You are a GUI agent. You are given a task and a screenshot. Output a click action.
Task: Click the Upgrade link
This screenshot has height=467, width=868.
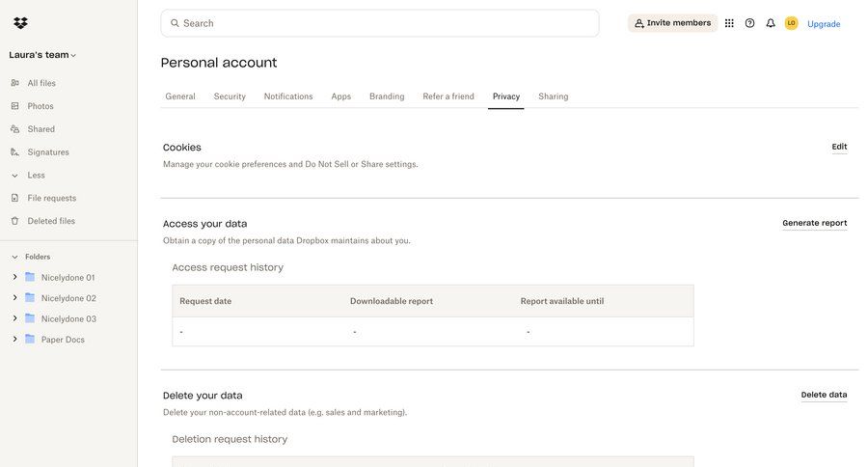[x=824, y=24]
